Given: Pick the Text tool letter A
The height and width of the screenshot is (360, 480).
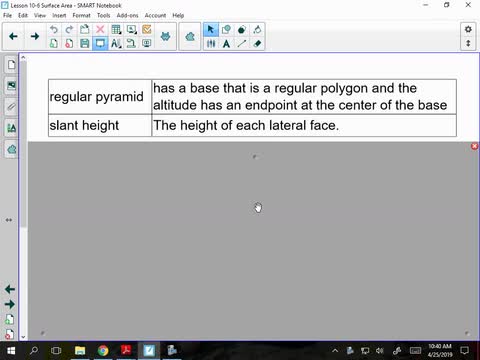Looking at the screenshot, I should pyautogui.click(x=226, y=43).
